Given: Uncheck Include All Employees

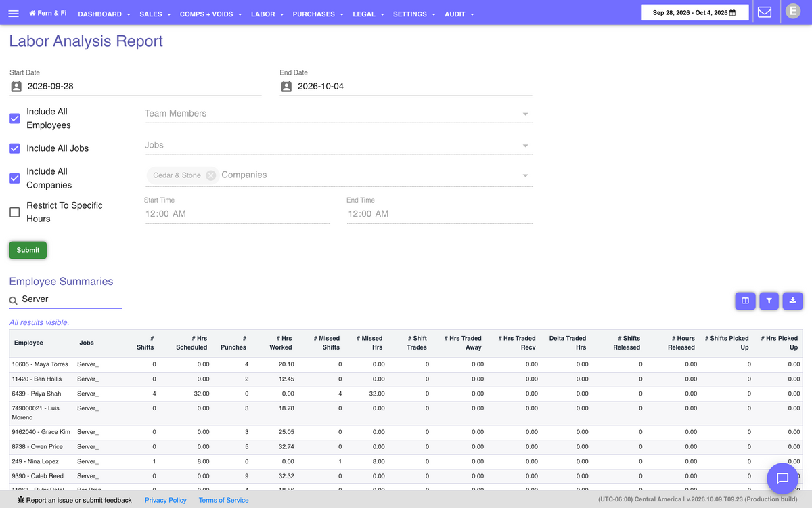Looking at the screenshot, I should (x=14, y=119).
